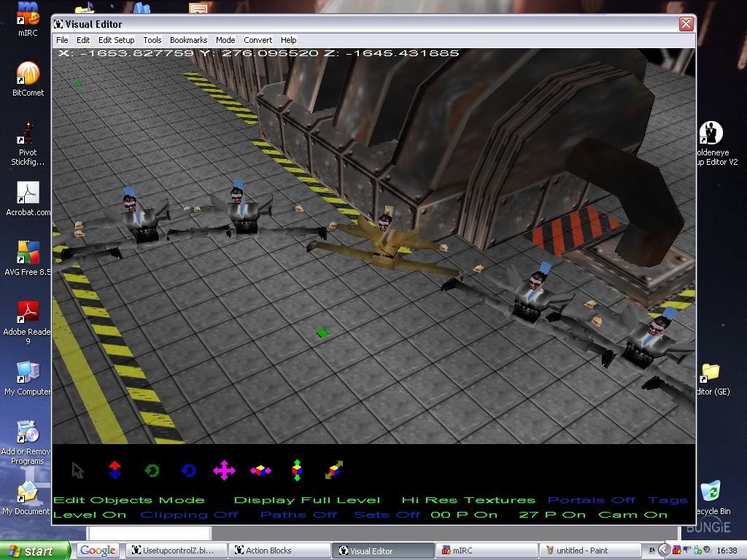Open the BitComet desktop shortcut
747x560 pixels.
point(28,79)
